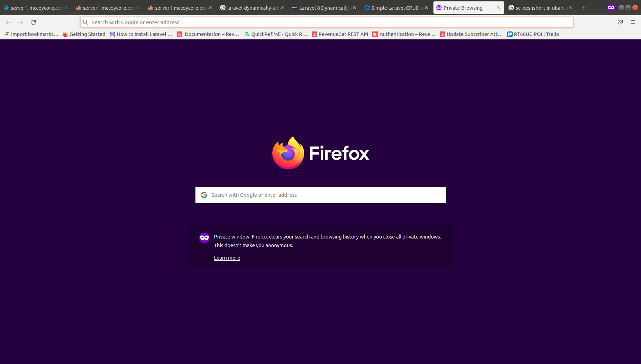Open the Learn more link
The height and width of the screenshot is (364, 641).
click(x=227, y=258)
